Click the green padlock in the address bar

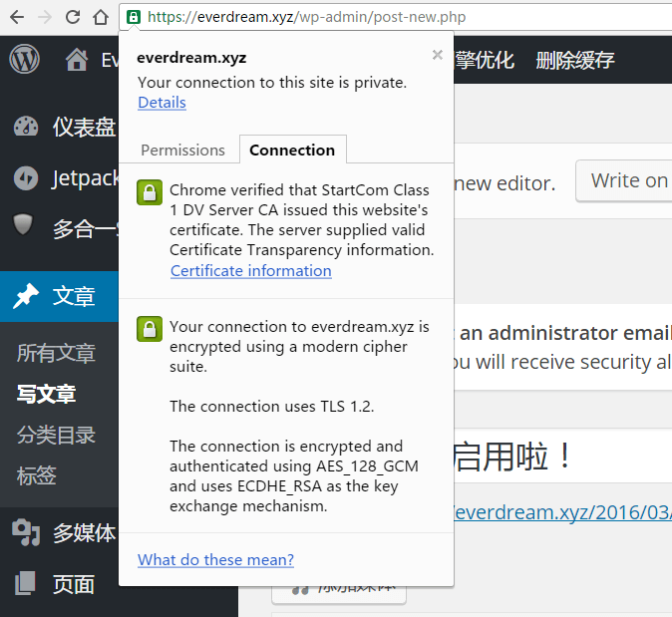(134, 17)
